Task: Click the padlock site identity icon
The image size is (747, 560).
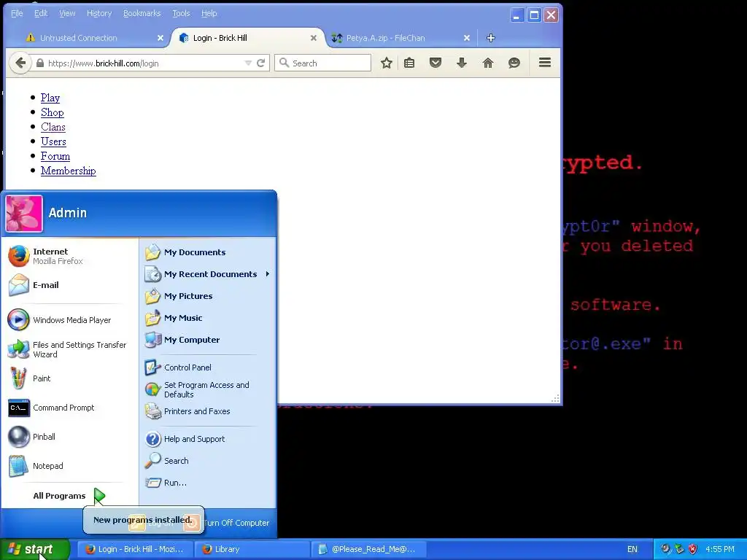Action: pos(40,63)
